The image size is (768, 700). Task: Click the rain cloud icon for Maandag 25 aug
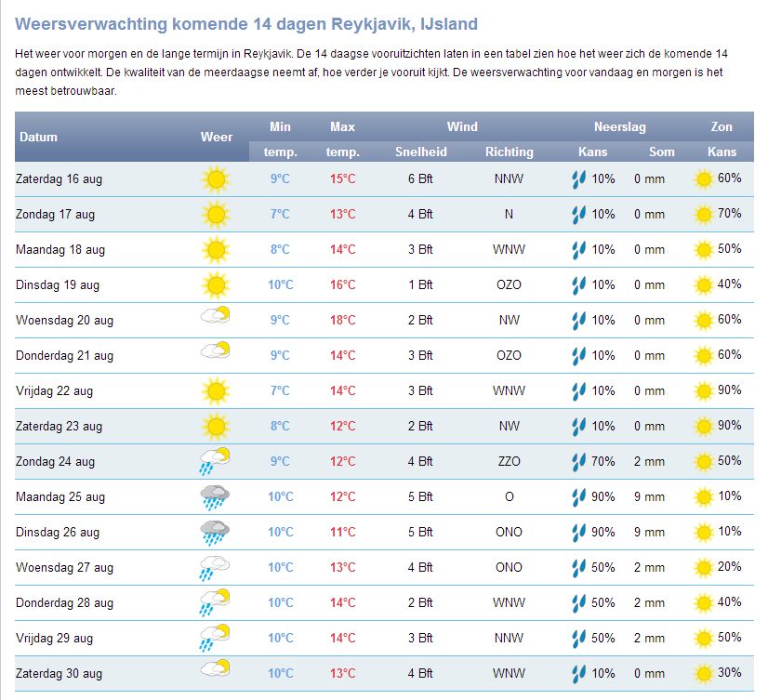point(216,497)
